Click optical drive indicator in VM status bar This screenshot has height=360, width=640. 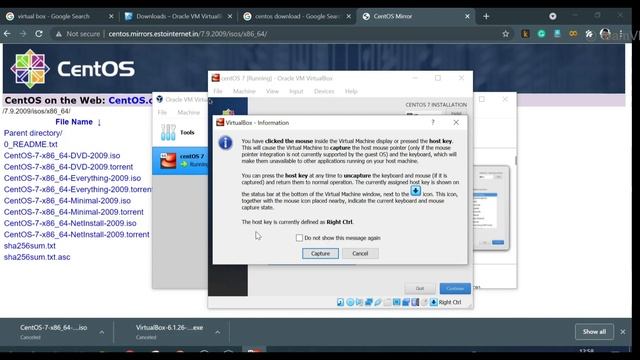click(350, 302)
